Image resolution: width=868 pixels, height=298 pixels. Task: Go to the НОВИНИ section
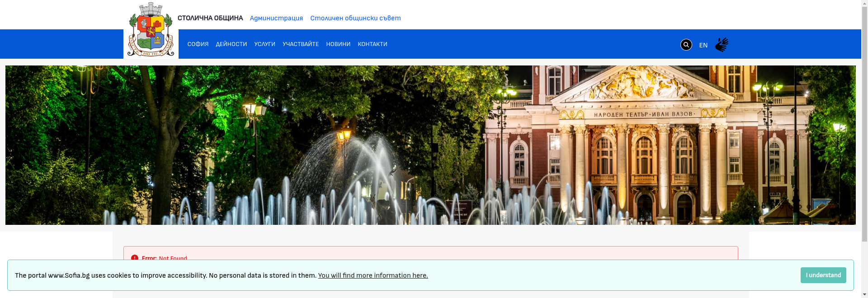338,44
